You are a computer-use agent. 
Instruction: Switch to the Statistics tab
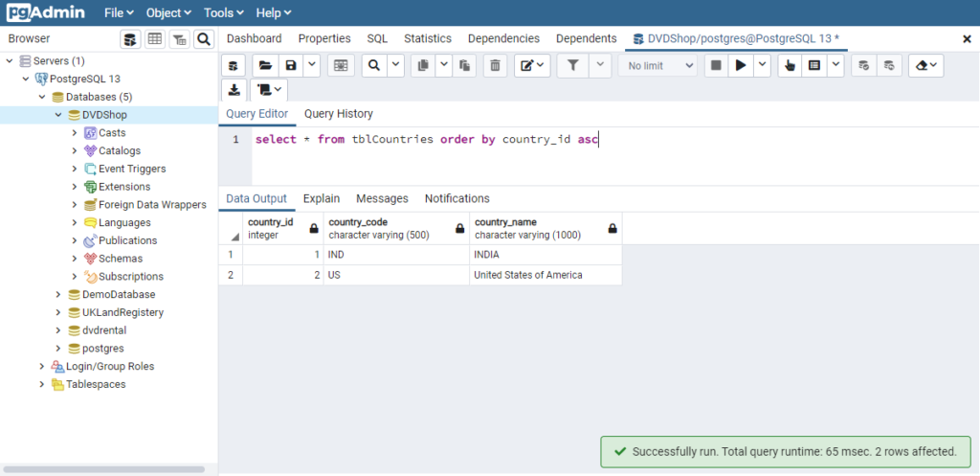(428, 38)
